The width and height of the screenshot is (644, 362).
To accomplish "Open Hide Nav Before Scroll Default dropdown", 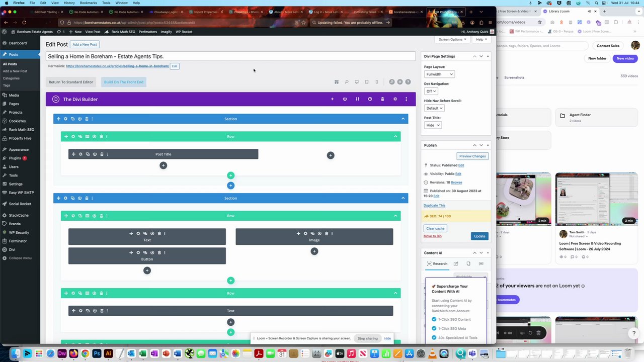I will pos(434,108).
